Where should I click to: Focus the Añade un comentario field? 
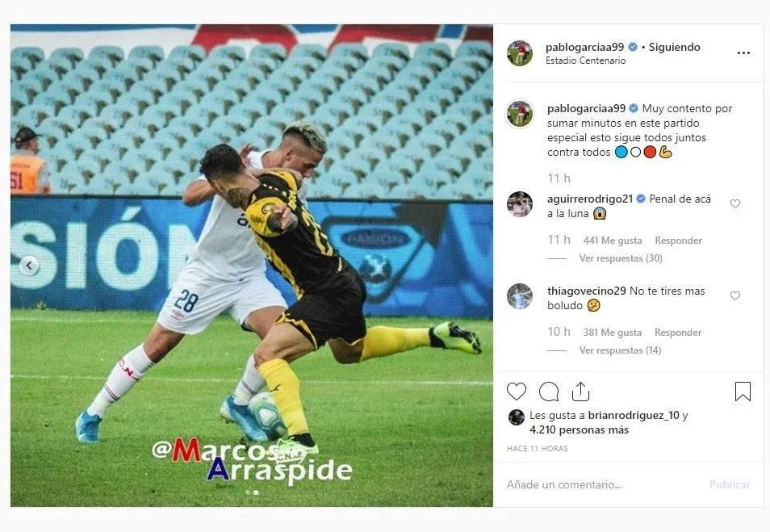(x=604, y=485)
